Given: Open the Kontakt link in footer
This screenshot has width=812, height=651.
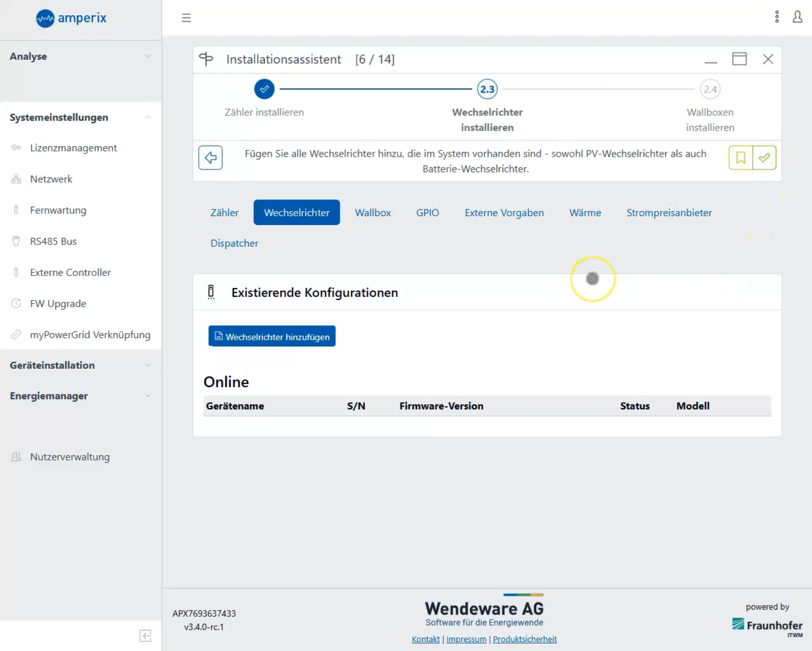Looking at the screenshot, I should pyautogui.click(x=426, y=639).
